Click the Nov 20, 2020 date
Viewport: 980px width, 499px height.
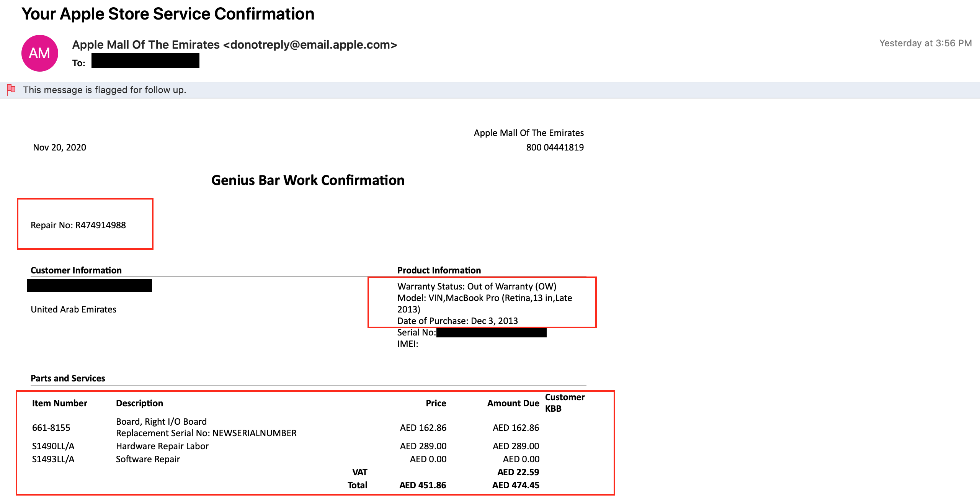pyautogui.click(x=60, y=147)
